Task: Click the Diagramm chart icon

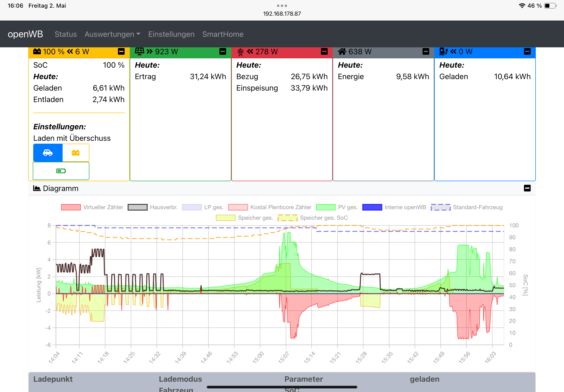Action: (37, 188)
